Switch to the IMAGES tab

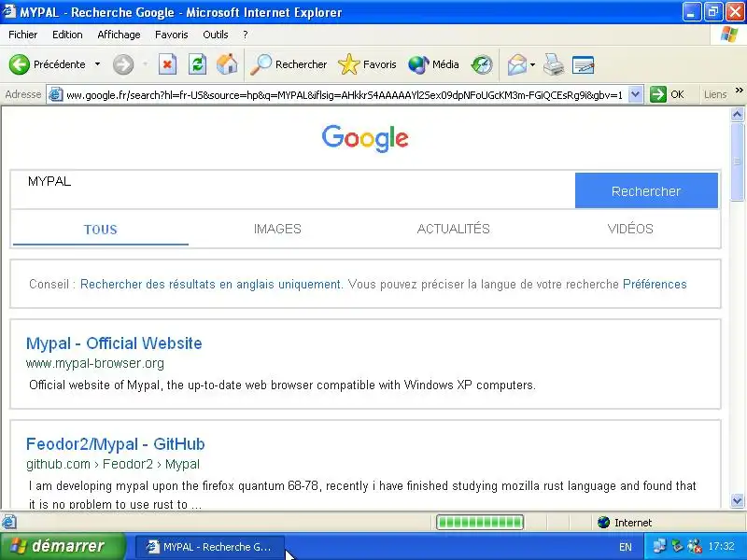point(277,229)
